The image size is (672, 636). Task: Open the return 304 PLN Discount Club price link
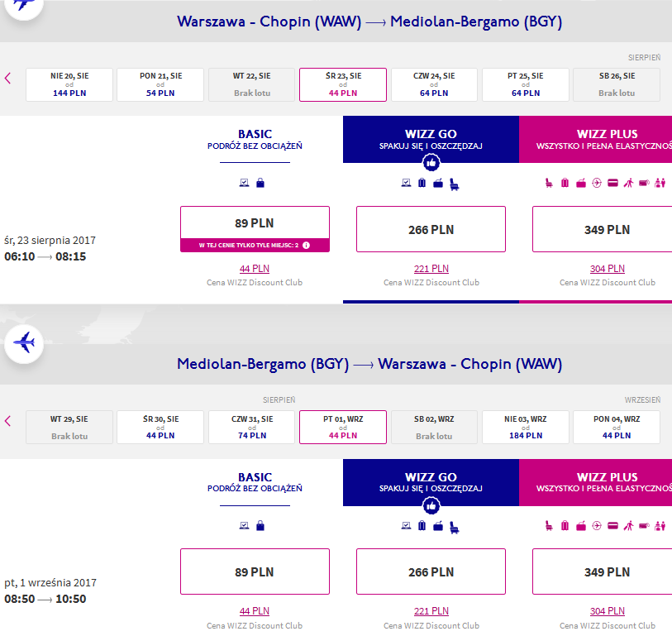point(608,611)
